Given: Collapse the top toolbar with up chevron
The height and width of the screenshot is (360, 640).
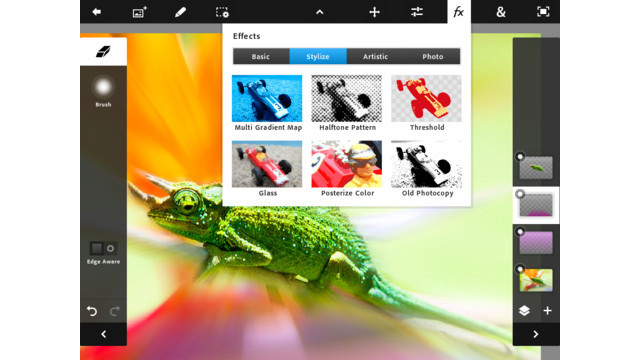Looking at the screenshot, I should pos(320,12).
